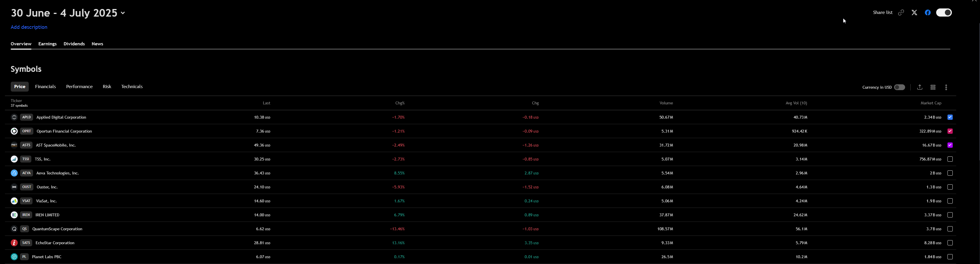Uncheck the Applied Digital Corporation checkbox

click(950, 117)
